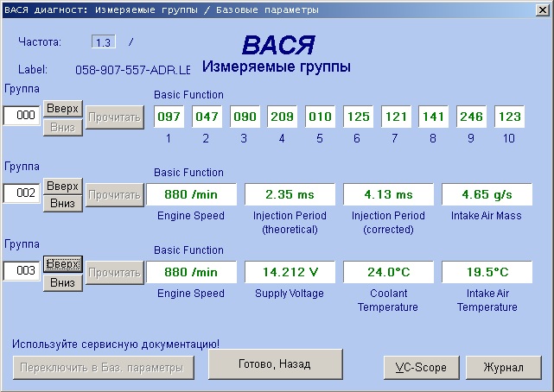Image resolution: width=554 pixels, height=392 pixels.
Task: Click Вниз for group 003
Action: tap(63, 283)
